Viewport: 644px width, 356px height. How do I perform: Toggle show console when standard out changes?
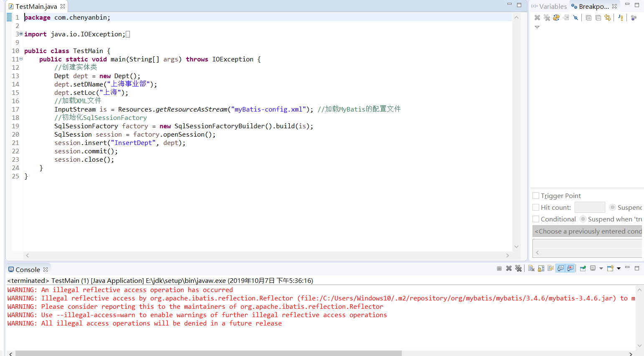[x=560, y=268]
